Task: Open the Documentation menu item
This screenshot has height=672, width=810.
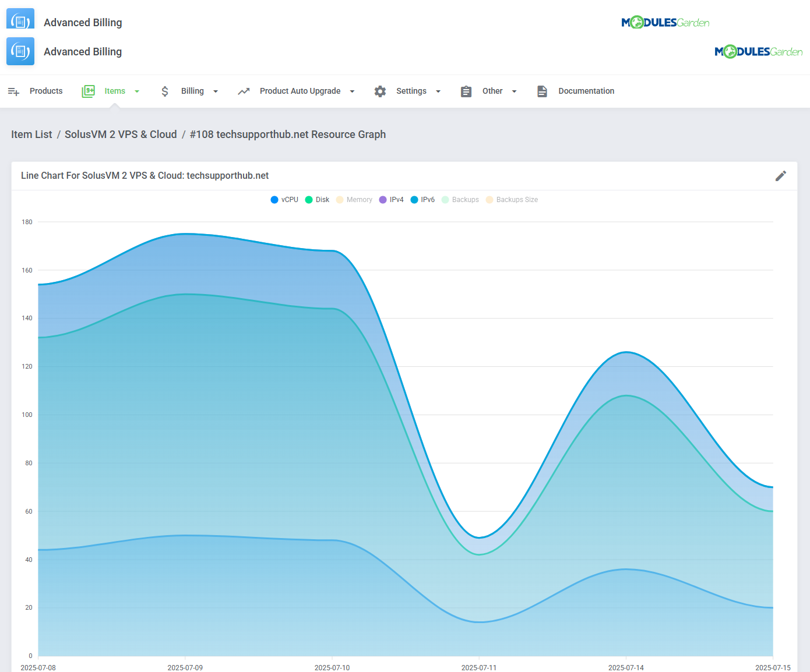Action: pos(586,91)
